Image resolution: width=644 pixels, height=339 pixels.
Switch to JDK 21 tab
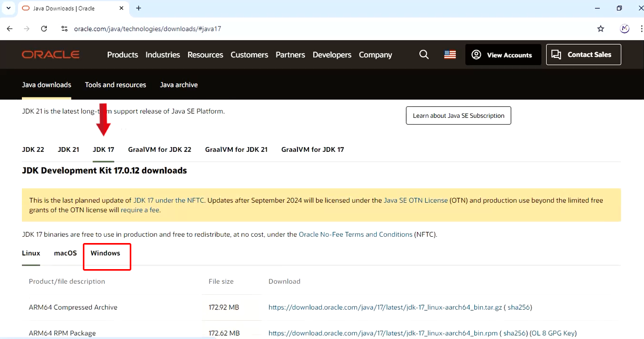click(x=68, y=150)
